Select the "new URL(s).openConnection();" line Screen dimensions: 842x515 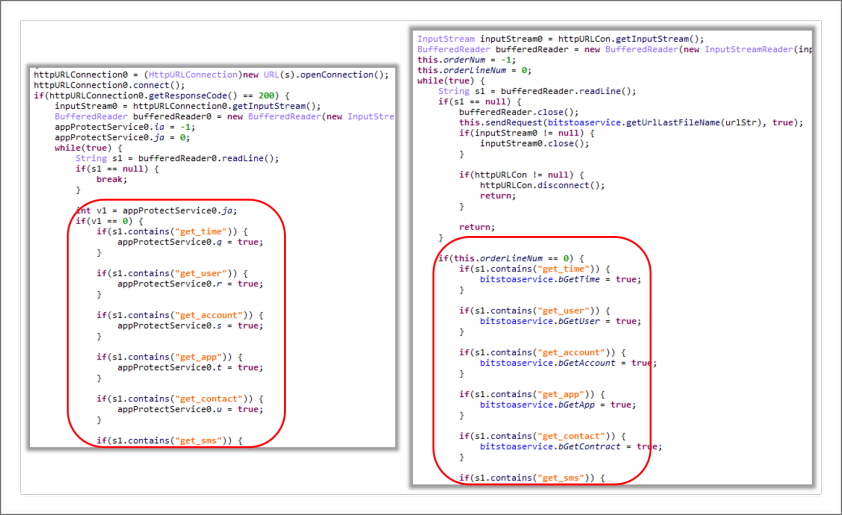coord(211,75)
